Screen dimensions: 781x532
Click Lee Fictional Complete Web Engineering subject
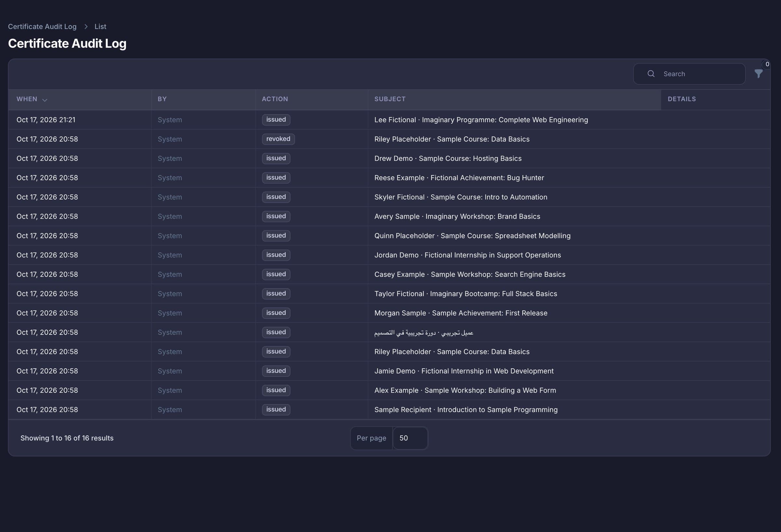pyautogui.click(x=481, y=120)
